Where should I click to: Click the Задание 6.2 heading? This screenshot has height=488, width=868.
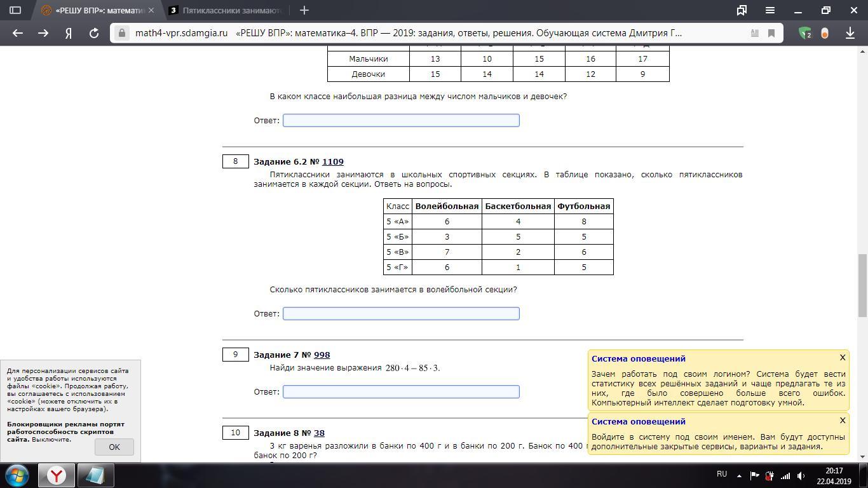click(x=299, y=161)
